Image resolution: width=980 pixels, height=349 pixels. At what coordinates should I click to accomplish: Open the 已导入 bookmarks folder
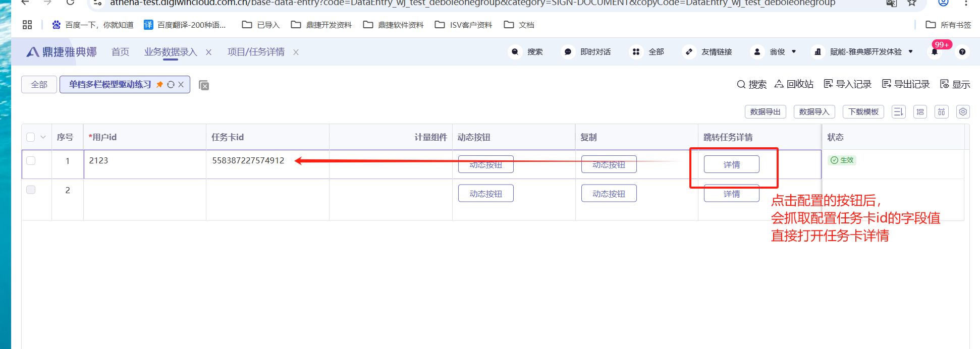[261, 25]
